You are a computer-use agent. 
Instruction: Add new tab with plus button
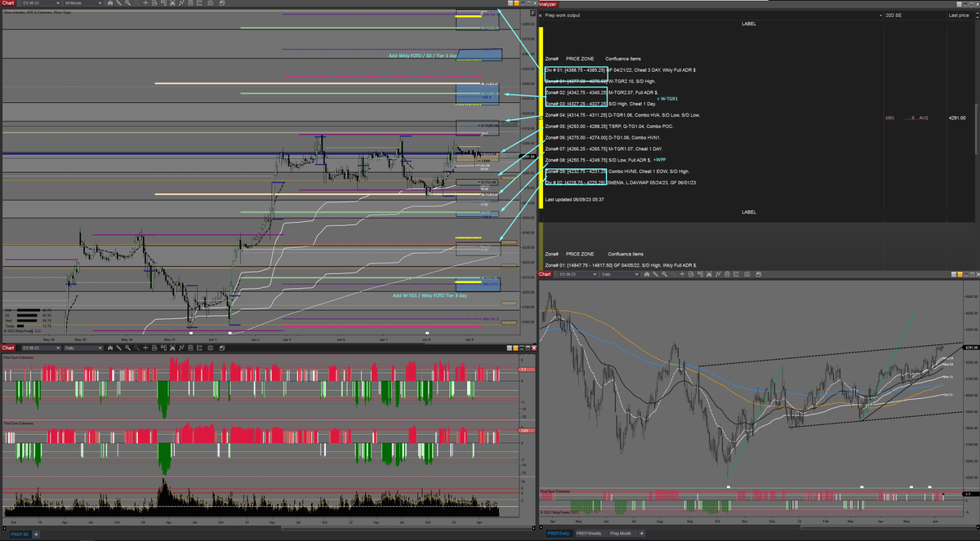coord(642,534)
